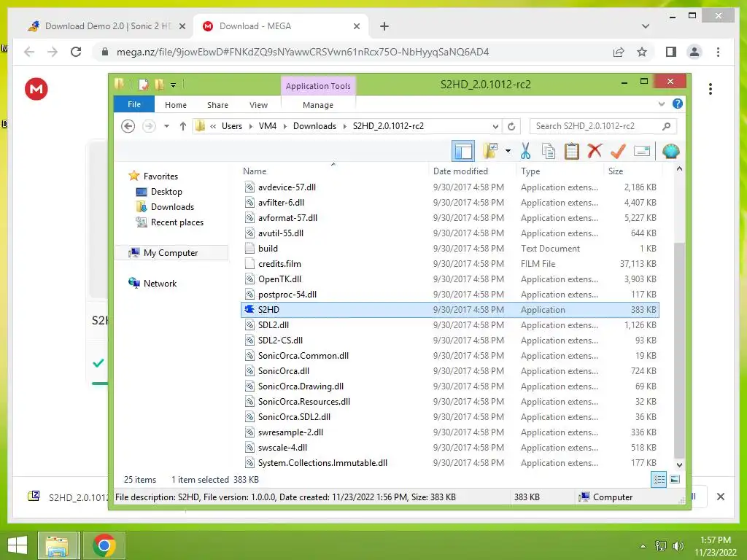Bookmark this page with the star icon

coord(642,52)
